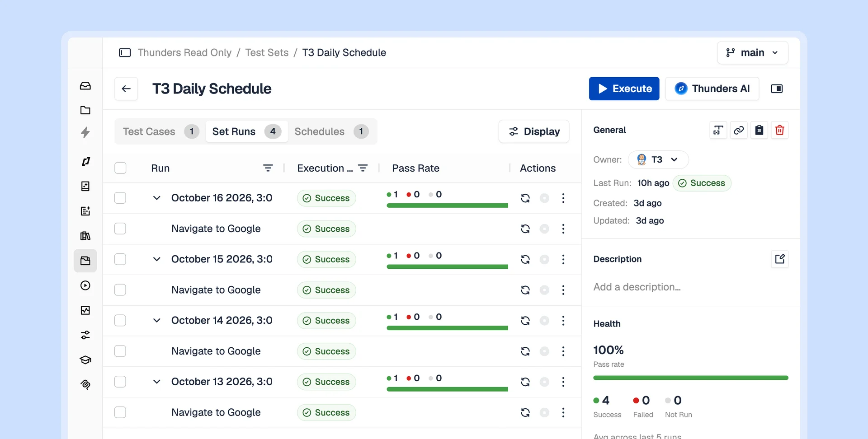Check the October 15 2026 row checkbox
868x439 pixels.
[120, 259]
